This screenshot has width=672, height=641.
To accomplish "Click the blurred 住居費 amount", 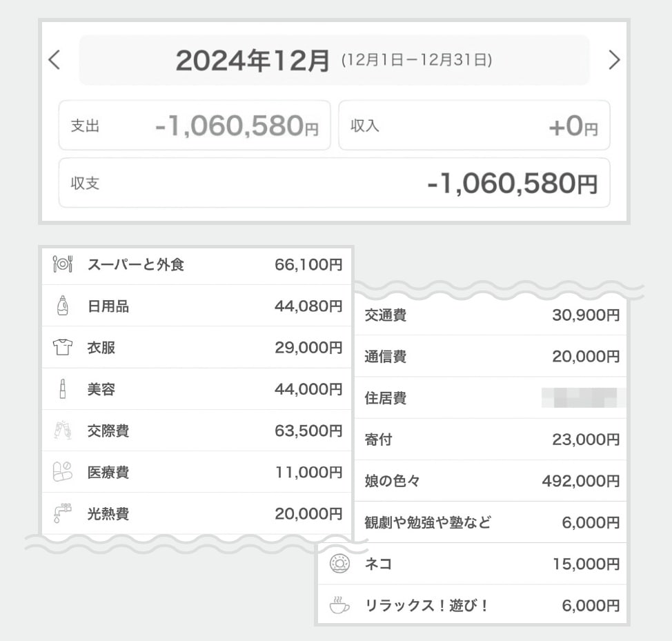I will [x=583, y=398].
